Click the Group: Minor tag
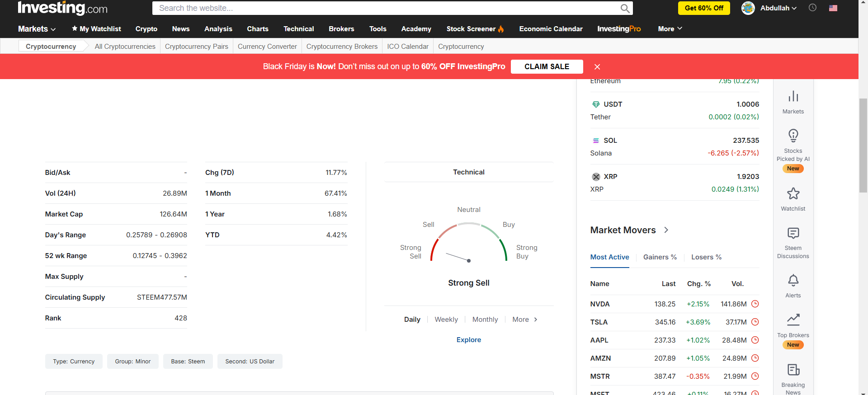This screenshot has width=868, height=395. (133, 362)
